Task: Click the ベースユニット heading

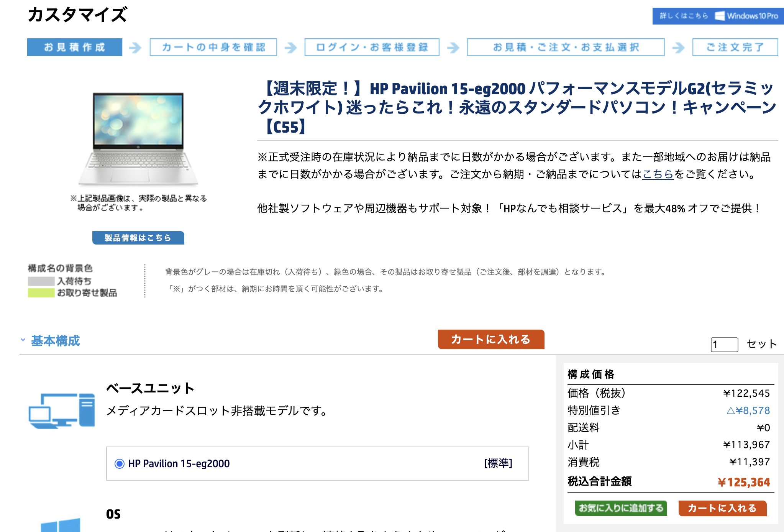Action: click(150, 388)
